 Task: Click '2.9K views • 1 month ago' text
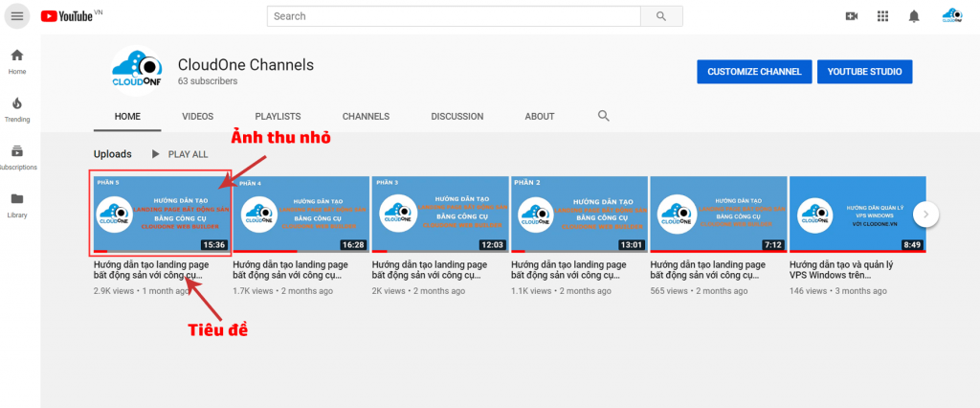[142, 291]
